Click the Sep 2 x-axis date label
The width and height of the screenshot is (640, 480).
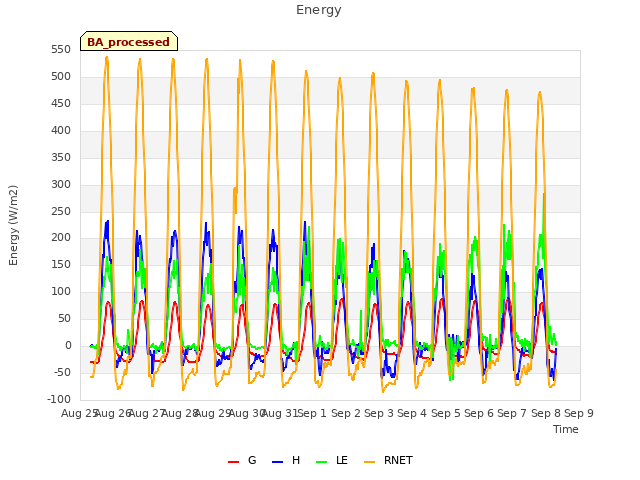click(346, 413)
